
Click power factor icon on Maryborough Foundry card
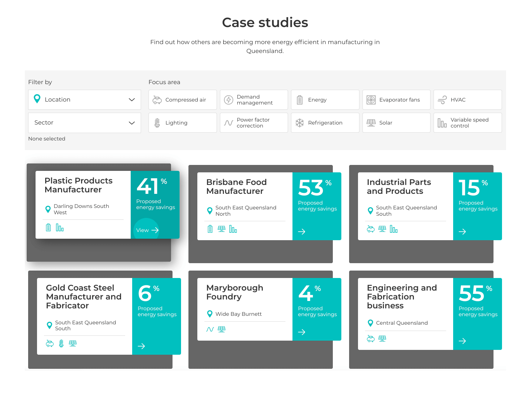point(210,329)
